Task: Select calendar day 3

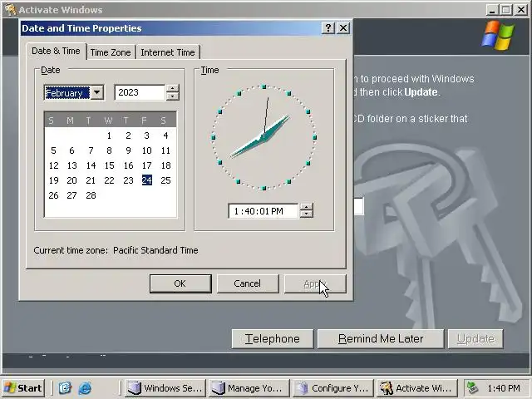Action: pyautogui.click(x=146, y=135)
